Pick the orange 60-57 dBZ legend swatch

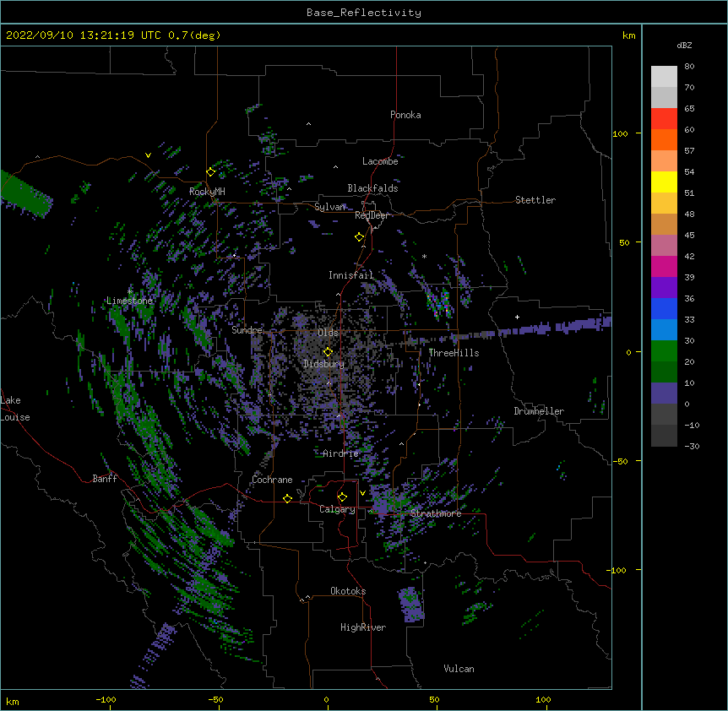pos(664,140)
